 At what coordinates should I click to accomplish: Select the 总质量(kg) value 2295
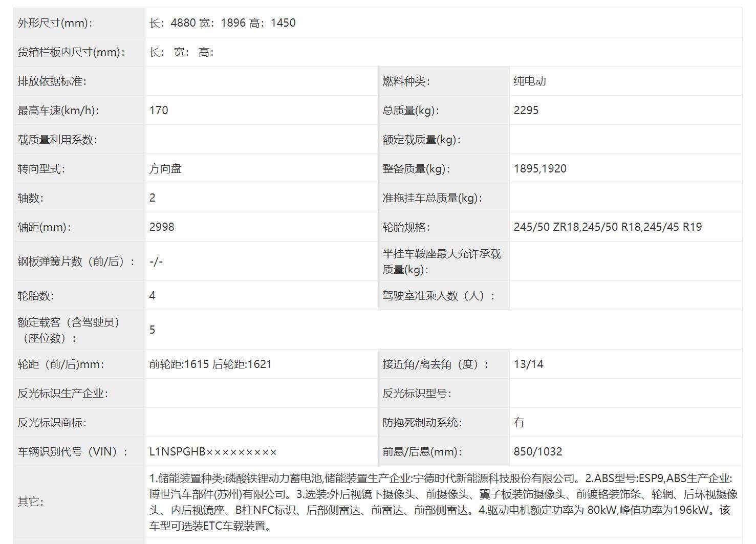click(x=526, y=111)
